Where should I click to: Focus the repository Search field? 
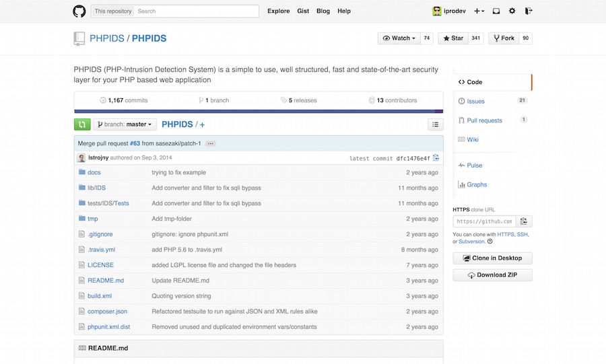(x=197, y=11)
